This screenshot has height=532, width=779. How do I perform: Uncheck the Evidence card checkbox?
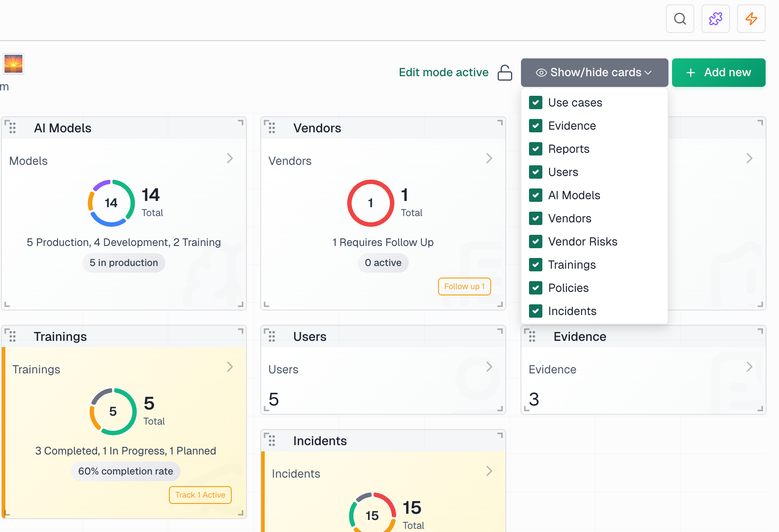tap(535, 126)
